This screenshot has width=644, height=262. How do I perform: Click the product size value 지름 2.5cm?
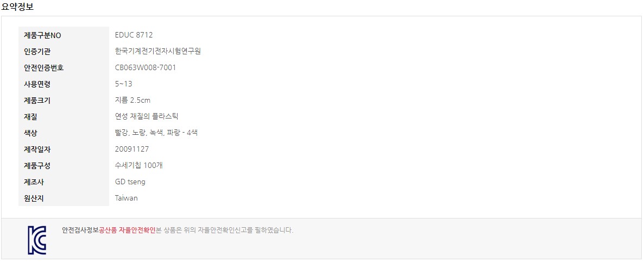click(134, 100)
